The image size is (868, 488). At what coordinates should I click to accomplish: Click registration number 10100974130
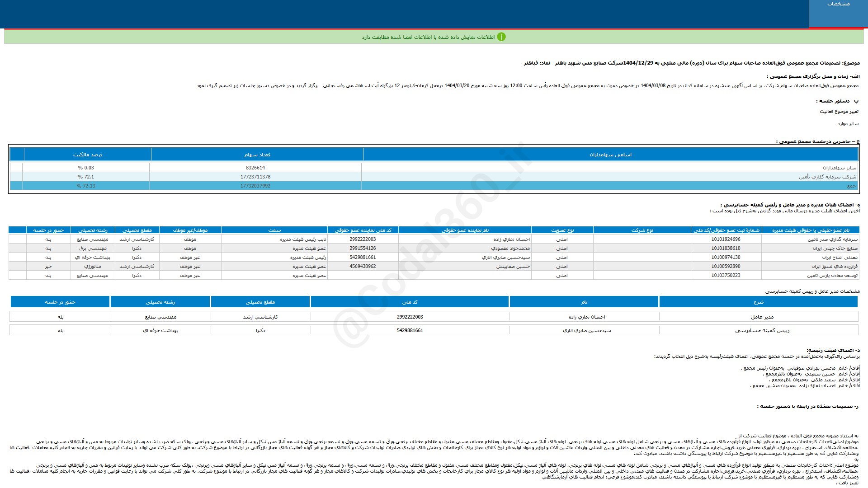(726, 257)
